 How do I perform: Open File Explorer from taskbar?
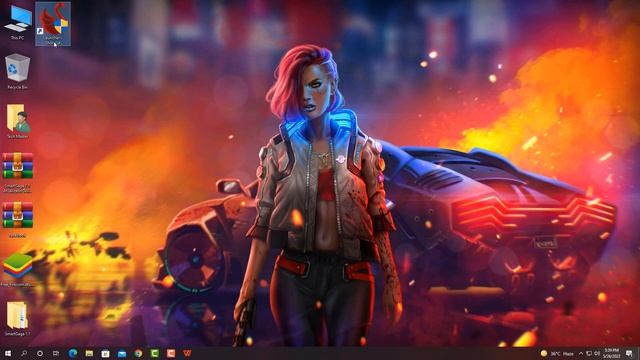[x=89, y=353]
